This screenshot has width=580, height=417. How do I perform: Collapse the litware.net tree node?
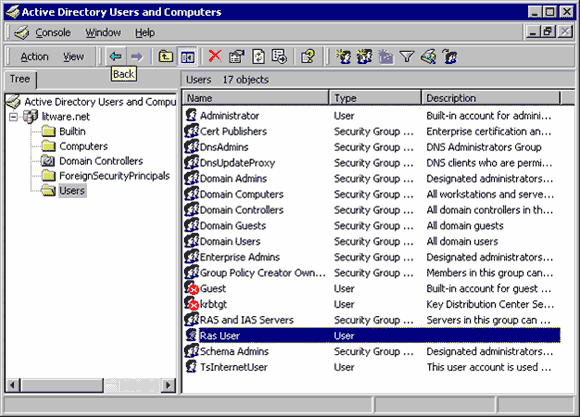click(14, 117)
